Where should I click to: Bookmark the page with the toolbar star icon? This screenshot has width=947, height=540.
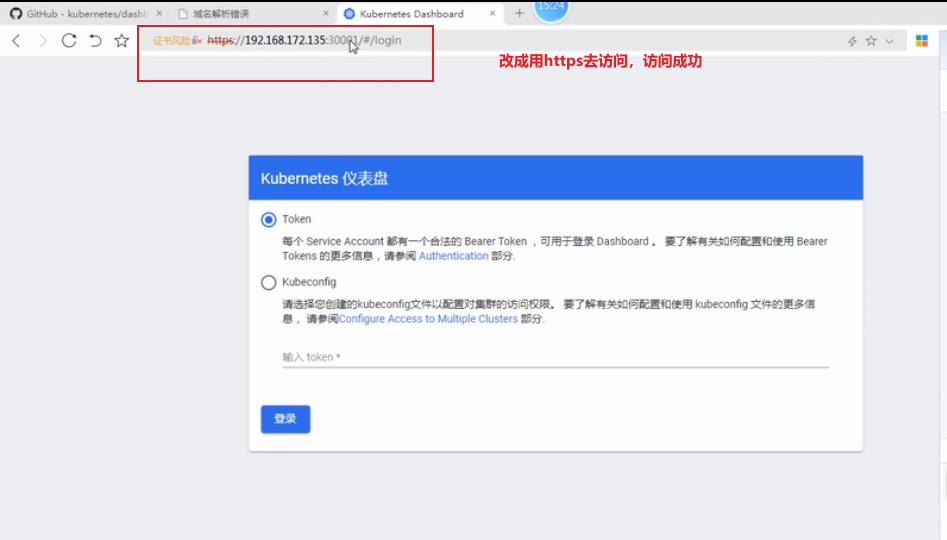(122, 40)
